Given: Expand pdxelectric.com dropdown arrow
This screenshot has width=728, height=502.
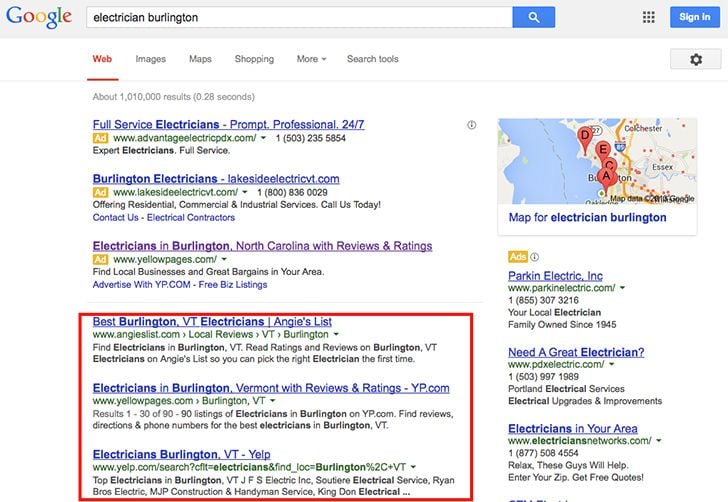Looking at the screenshot, I should click(x=611, y=365).
